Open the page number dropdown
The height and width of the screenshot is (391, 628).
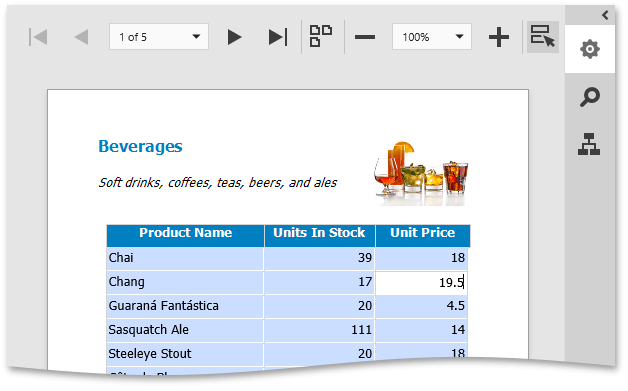coord(196,37)
